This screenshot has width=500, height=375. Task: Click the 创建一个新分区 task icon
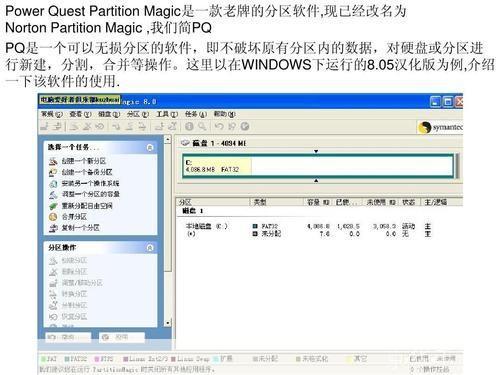click(53, 161)
